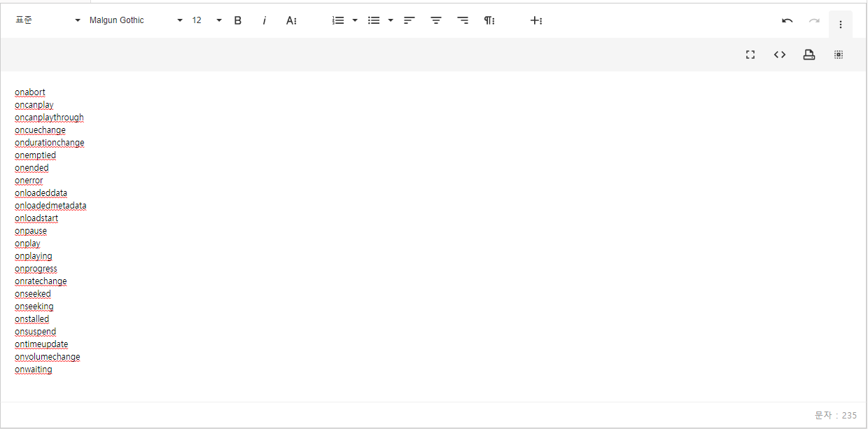Click the word oncuechange
868x429 pixels.
pos(40,130)
